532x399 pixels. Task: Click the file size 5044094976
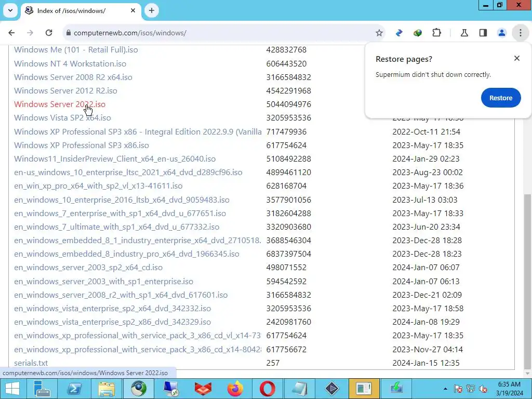coord(289,104)
